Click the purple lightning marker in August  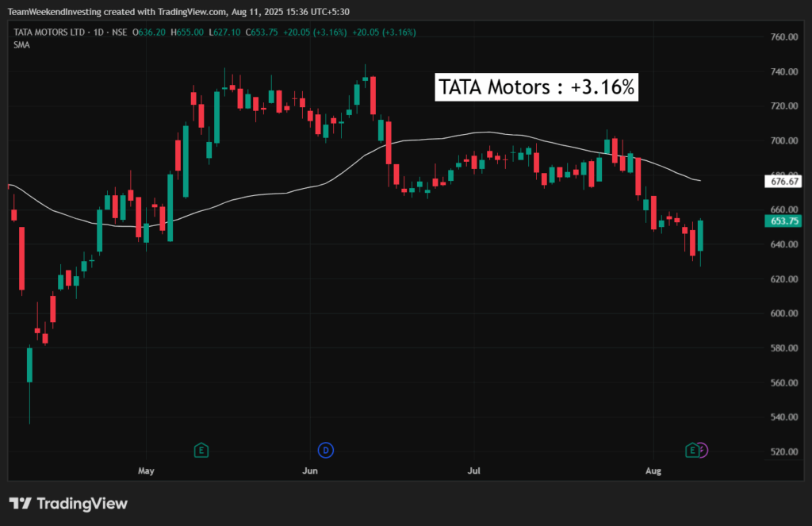click(x=703, y=451)
